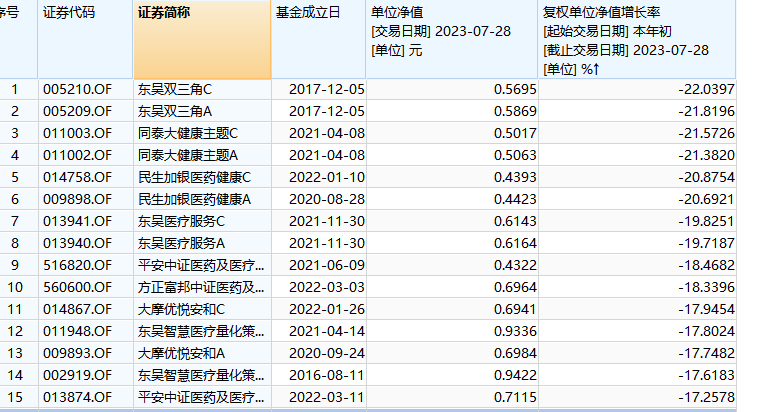The image size is (774, 412).
Task: Select row number 14
Action: coord(15,375)
